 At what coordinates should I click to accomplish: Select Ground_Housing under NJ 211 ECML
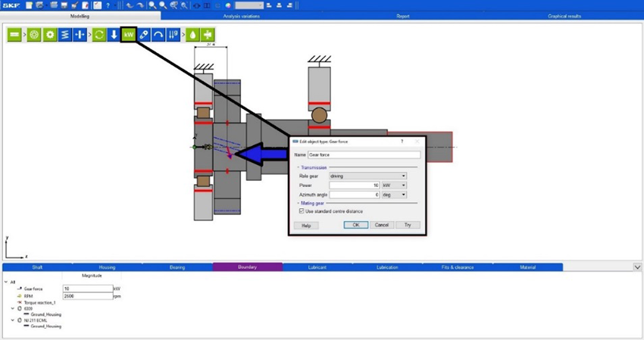coord(46,326)
